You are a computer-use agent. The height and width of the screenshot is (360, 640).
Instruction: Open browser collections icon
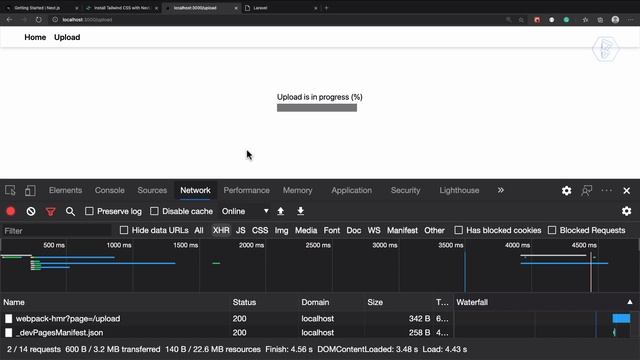pos(600,20)
